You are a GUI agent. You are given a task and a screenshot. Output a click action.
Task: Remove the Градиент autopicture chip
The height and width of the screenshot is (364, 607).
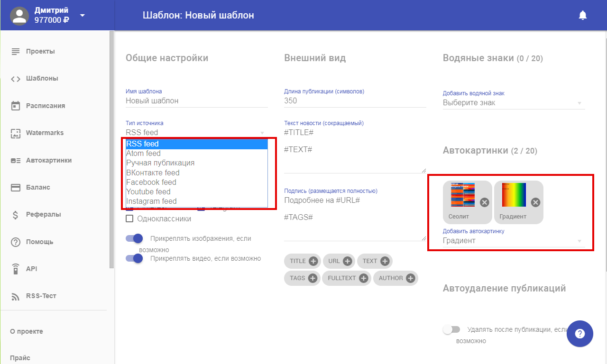[x=535, y=202]
